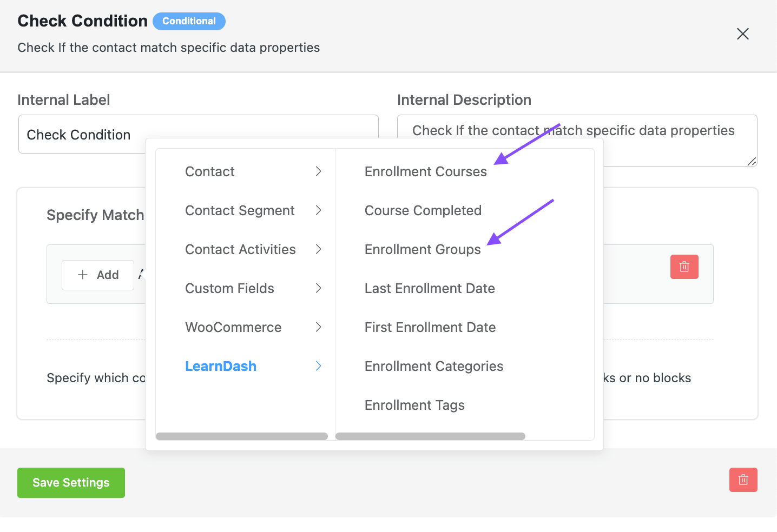Choose Course Completed option
The width and height of the screenshot is (777, 532).
tap(423, 210)
